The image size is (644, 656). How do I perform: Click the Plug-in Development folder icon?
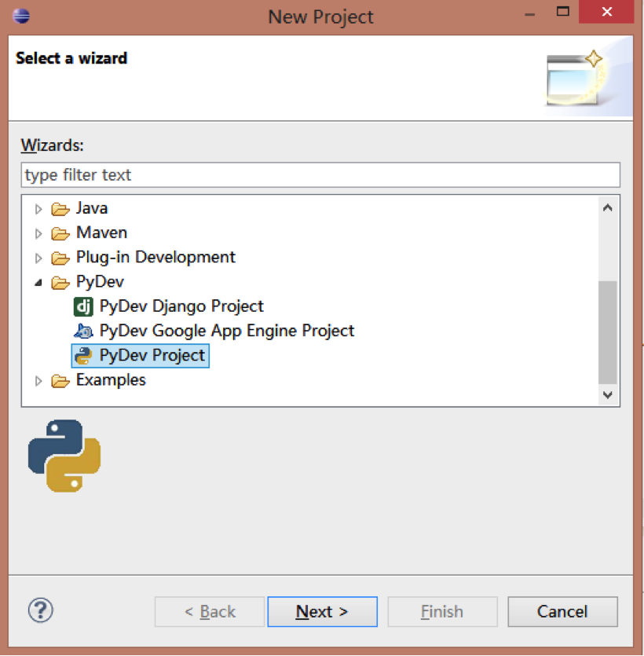coord(60,258)
